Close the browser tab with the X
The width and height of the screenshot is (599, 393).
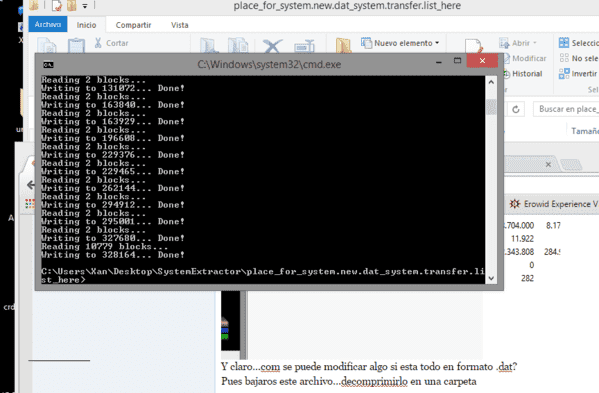pos(548,164)
